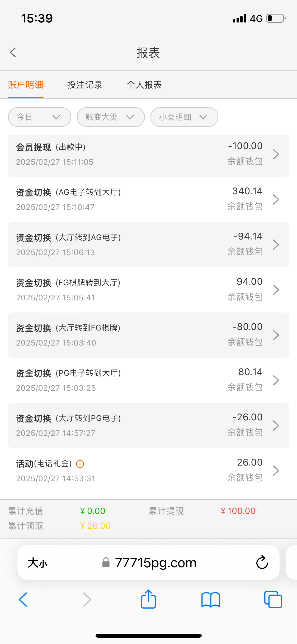Open the 大小 text size menu

(x=37, y=563)
